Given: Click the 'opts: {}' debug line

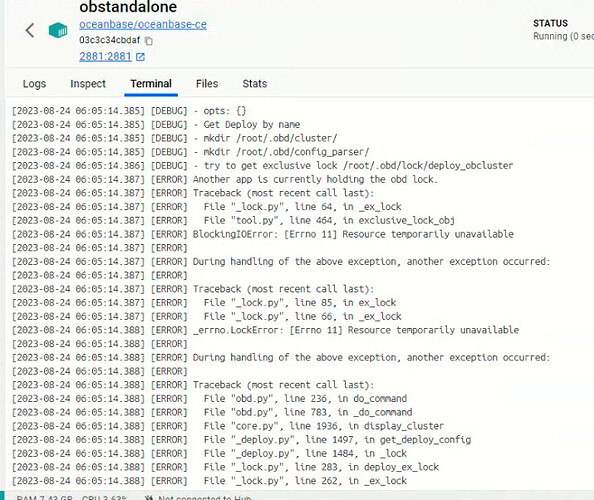Looking at the screenshot, I should pyautogui.click(x=129, y=111).
